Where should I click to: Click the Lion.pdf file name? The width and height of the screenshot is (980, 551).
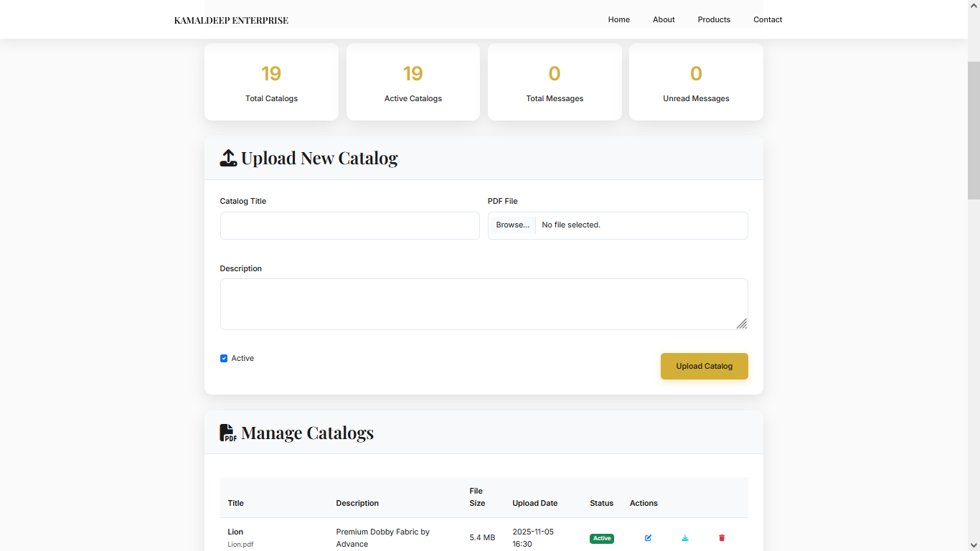point(240,545)
